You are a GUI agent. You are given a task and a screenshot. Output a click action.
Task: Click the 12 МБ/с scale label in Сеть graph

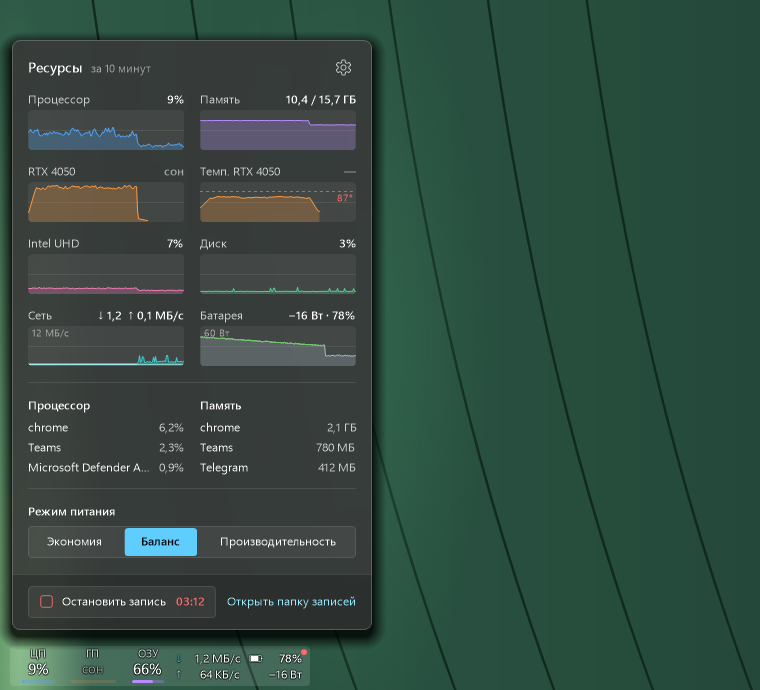tap(50, 333)
